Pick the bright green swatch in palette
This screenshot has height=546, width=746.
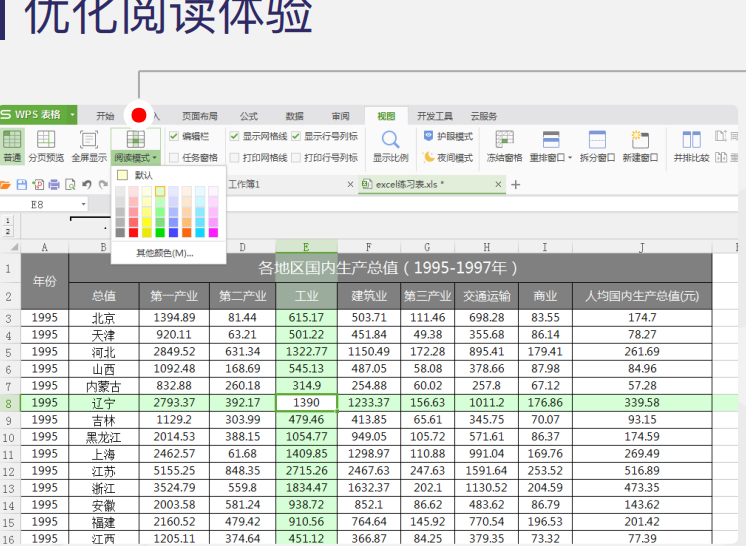pyautogui.click(x=160, y=233)
